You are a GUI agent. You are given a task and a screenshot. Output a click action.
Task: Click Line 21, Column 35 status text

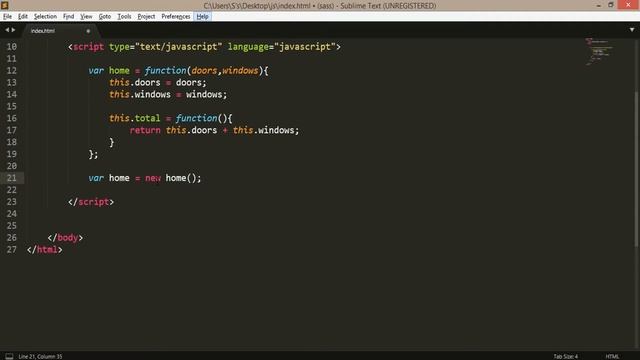tap(40, 356)
